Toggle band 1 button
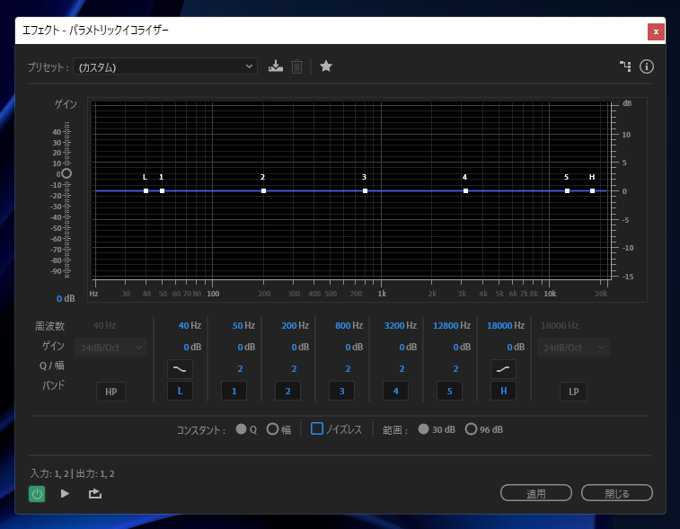The width and height of the screenshot is (680, 529). click(x=234, y=391)
